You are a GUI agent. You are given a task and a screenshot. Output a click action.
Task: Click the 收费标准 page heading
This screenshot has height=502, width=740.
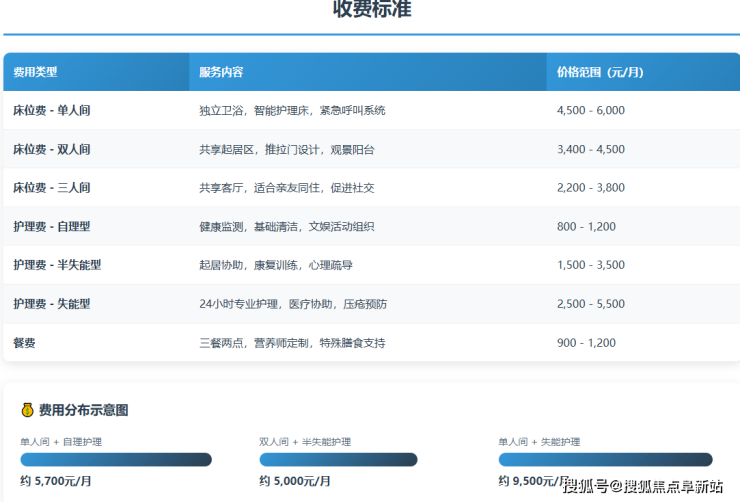click(371, 10)
